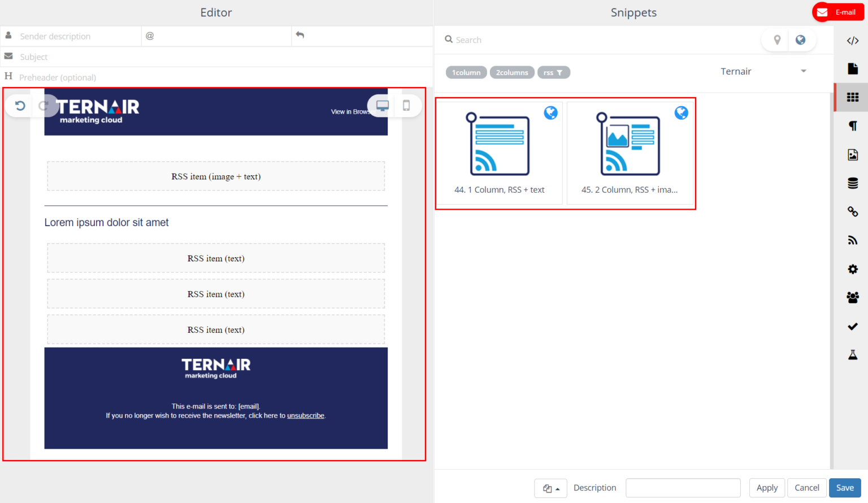Image resolution: width=868 pixels, height=503 pixels.
Task: Click the Cancel button
Action: coord(806,488)
